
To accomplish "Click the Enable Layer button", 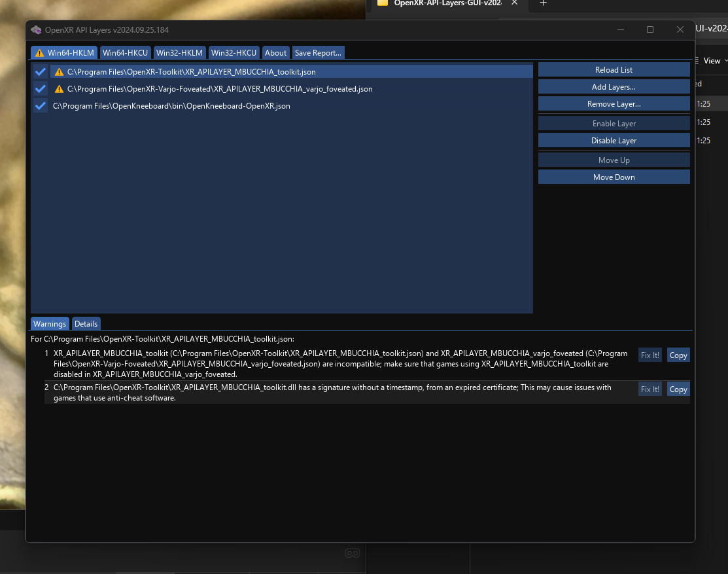I will click(x=614, y=124).
